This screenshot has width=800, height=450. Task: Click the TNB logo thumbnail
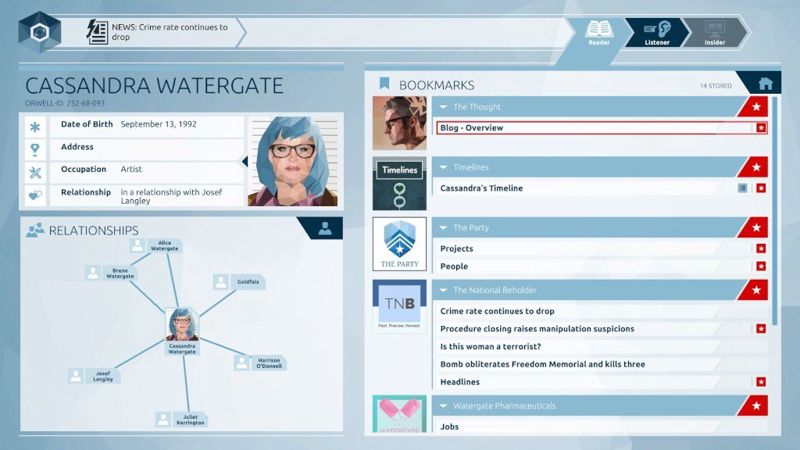coord(399,306)
